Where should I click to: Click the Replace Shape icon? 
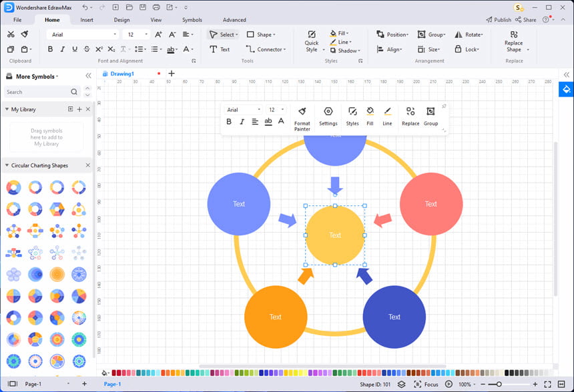click(514, 41)
